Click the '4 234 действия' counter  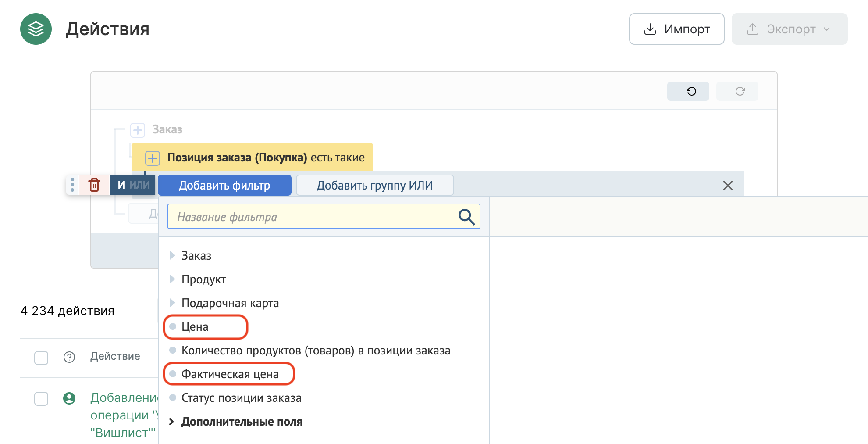[x=68, y=311]
